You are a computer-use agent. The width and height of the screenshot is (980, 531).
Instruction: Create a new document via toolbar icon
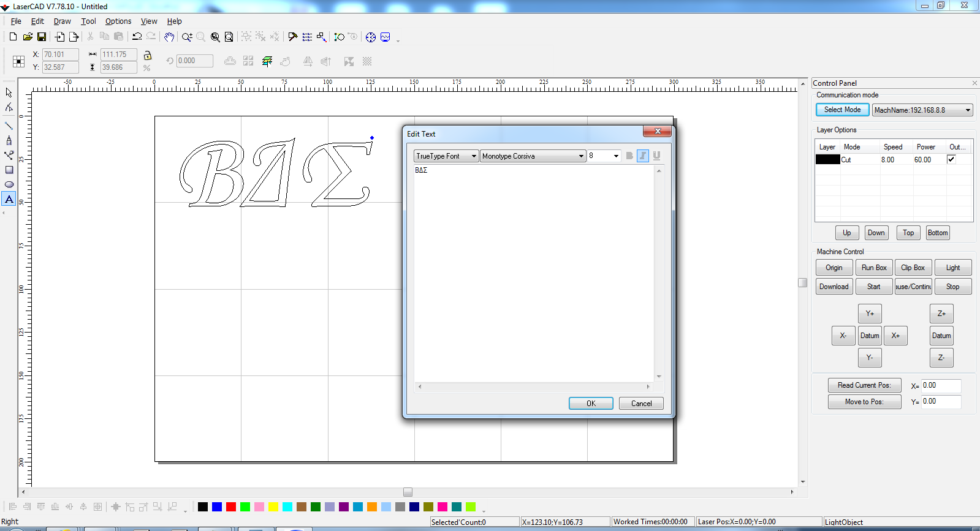tap(13, 37)
